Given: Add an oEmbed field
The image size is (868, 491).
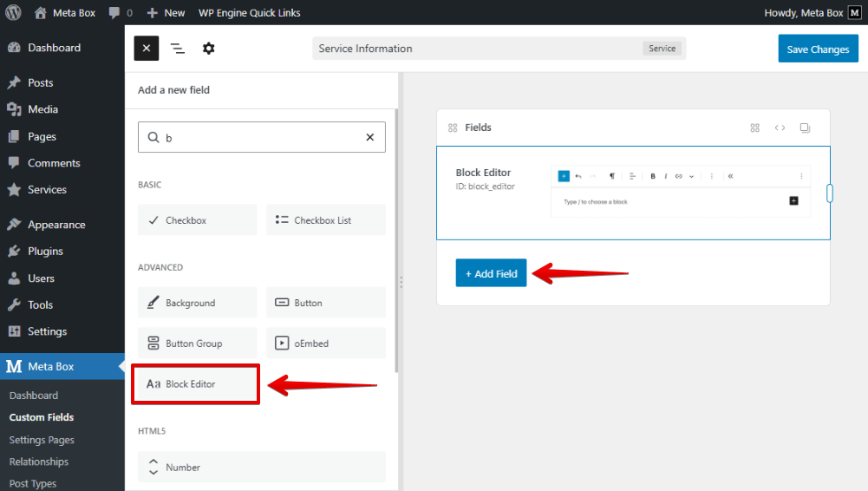Looking at the screenshot, I should 325,343.
